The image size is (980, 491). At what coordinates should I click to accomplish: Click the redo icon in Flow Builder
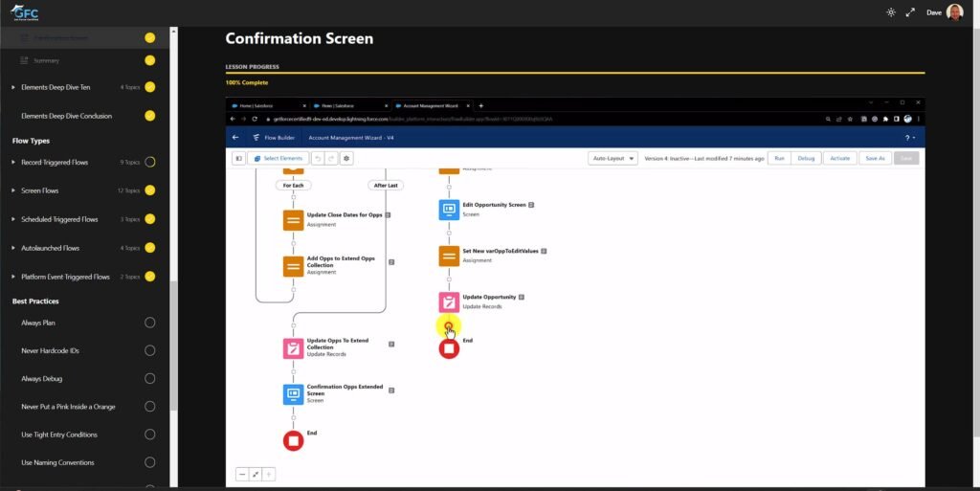point(331,159)
